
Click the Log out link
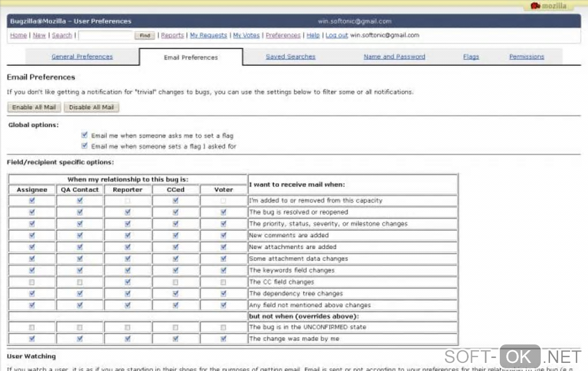337,35
